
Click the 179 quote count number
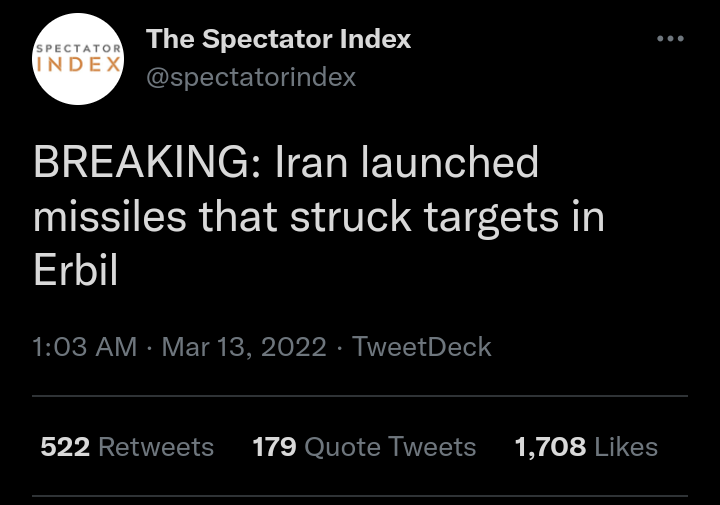275,446
